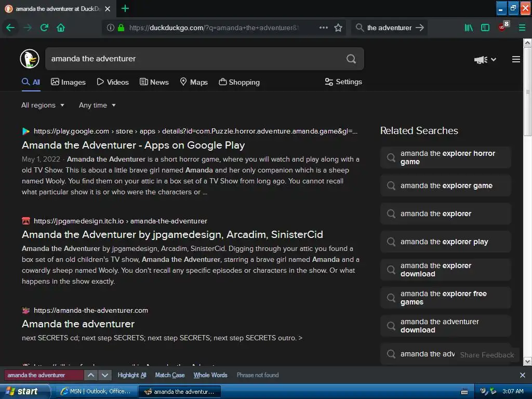This screenshot has height=399, width=532.
Task: Select related search 'amanda the explorer'
Action: coord(445,214)
